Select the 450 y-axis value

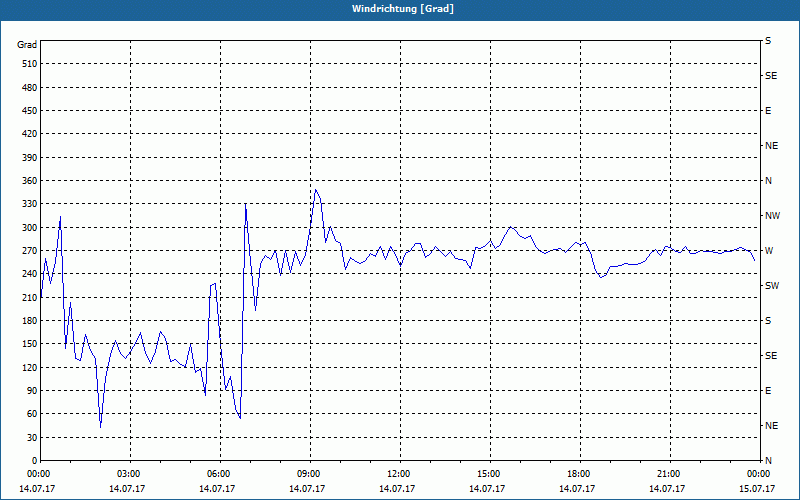30,111
